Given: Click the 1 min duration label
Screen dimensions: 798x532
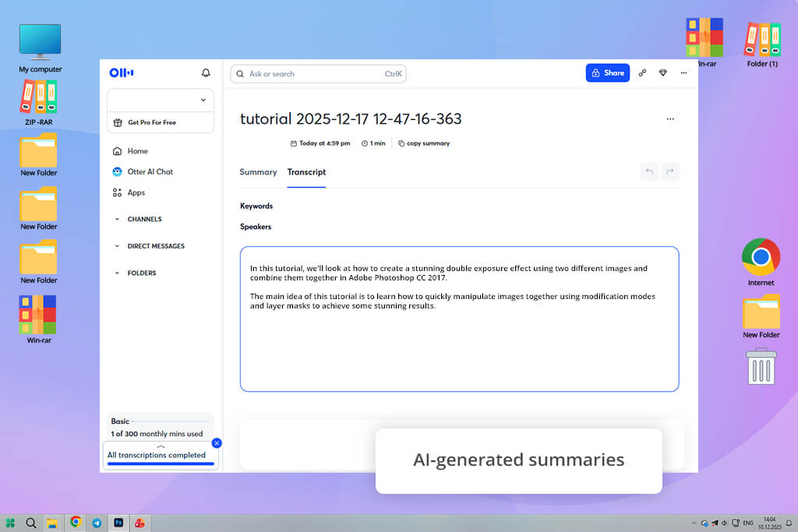Looking at the screenshot, I should click(x=373, y=143).
